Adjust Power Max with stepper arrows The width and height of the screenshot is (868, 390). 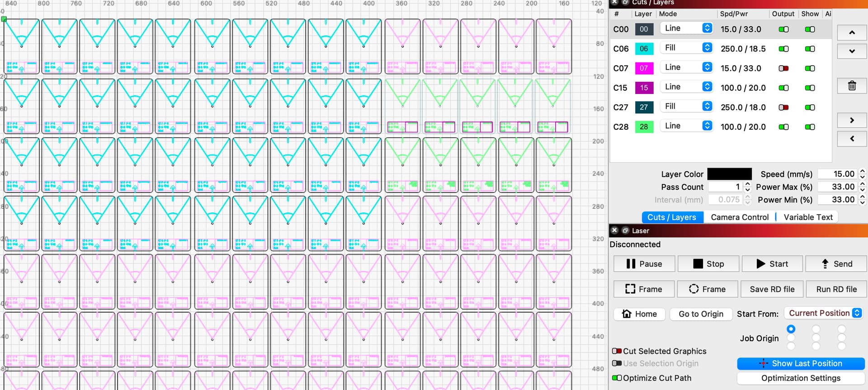(x=862, y=187)
